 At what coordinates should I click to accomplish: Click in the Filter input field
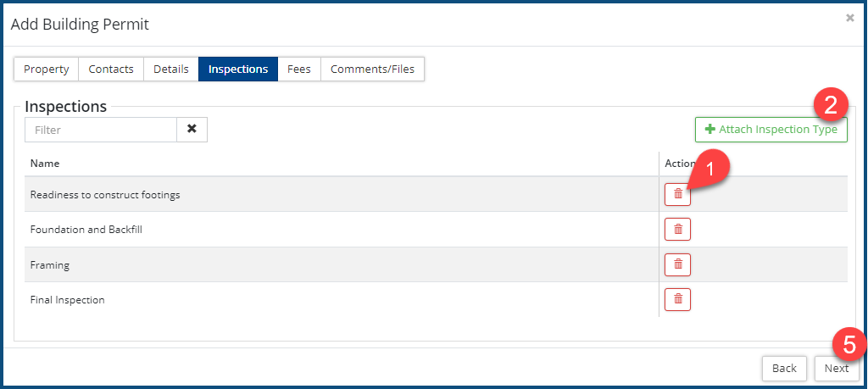[x=101, y=130]
